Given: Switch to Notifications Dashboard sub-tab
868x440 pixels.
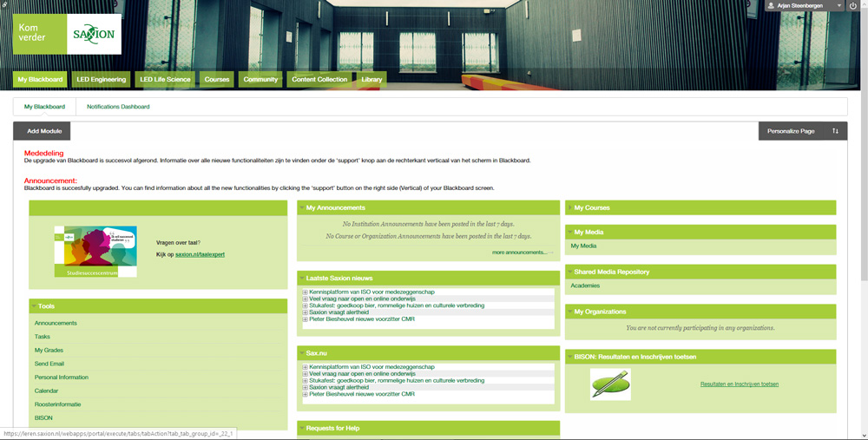Looking at the screenshot, I should [118, 107].
